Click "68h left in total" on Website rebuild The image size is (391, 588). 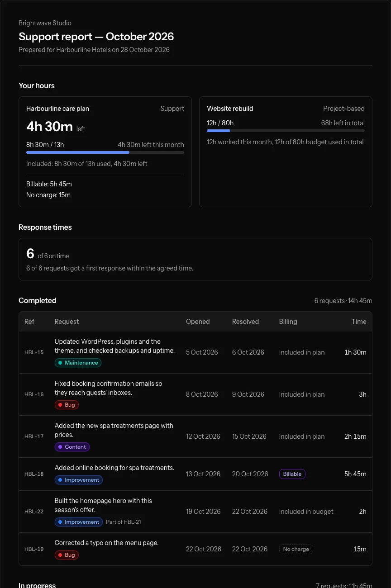[x=343, y=123]
